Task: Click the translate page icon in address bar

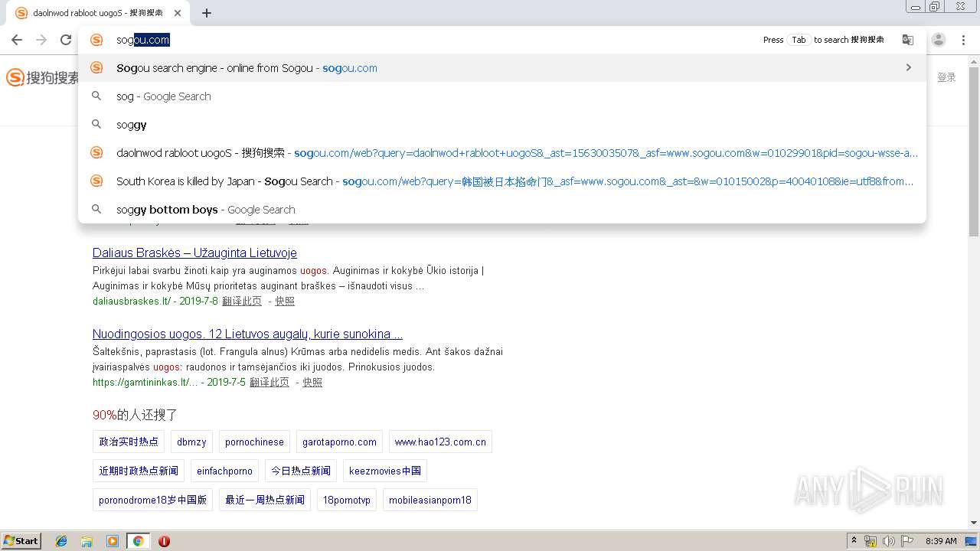Action: click(908, 40)
